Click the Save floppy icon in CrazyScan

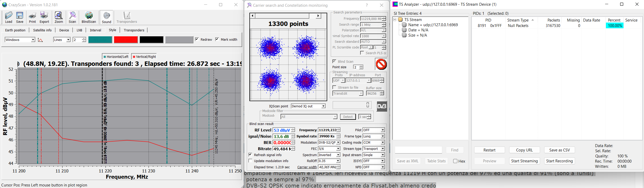pyautogui.click(x=20, y=17)
